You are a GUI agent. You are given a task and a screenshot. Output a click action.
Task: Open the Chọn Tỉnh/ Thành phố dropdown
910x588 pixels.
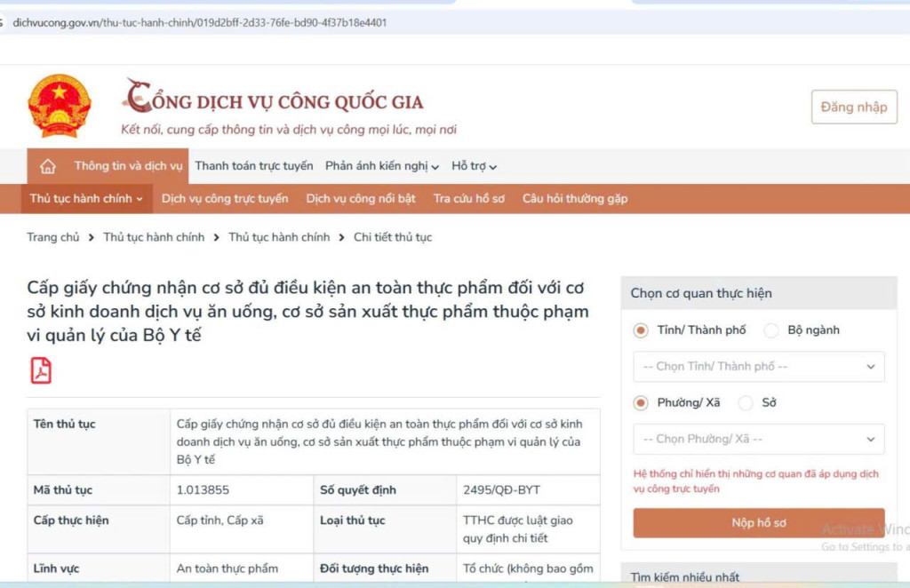759,367
